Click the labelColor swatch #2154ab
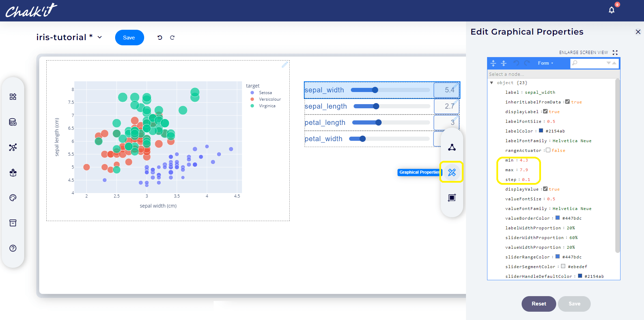Image resolution: width=644 pixels, height=320 pixels. (541, 131)
